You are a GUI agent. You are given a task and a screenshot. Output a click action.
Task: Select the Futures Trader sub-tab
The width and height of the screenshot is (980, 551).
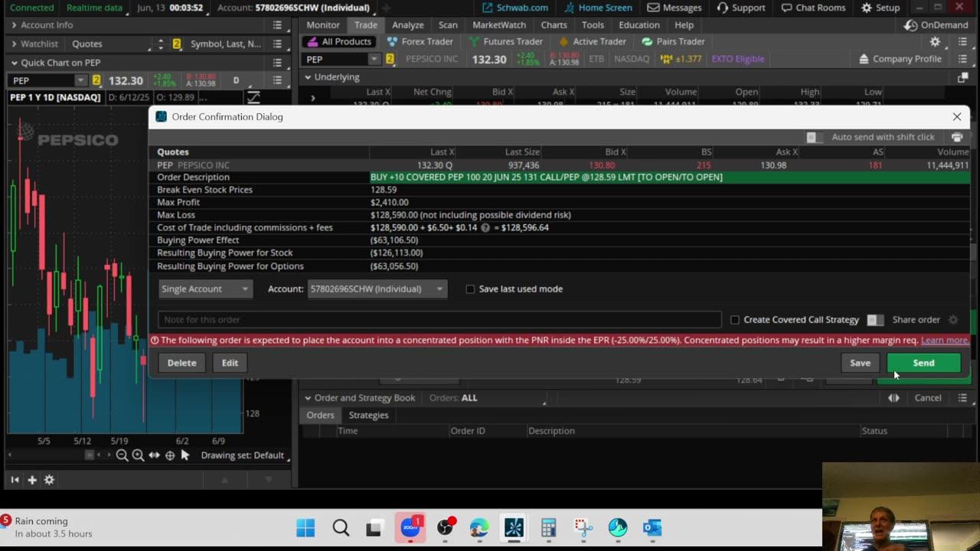click(x=505, y=42)
